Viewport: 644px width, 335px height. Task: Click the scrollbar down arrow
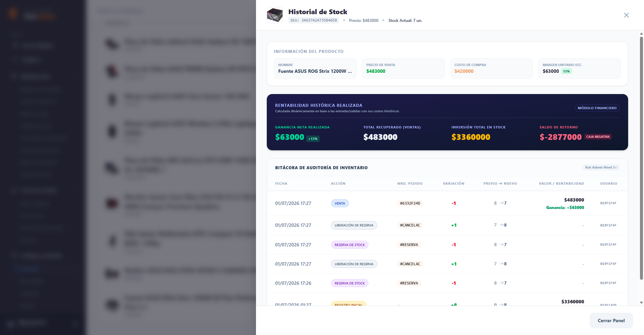pyautogui.click(x=641, y=303)
